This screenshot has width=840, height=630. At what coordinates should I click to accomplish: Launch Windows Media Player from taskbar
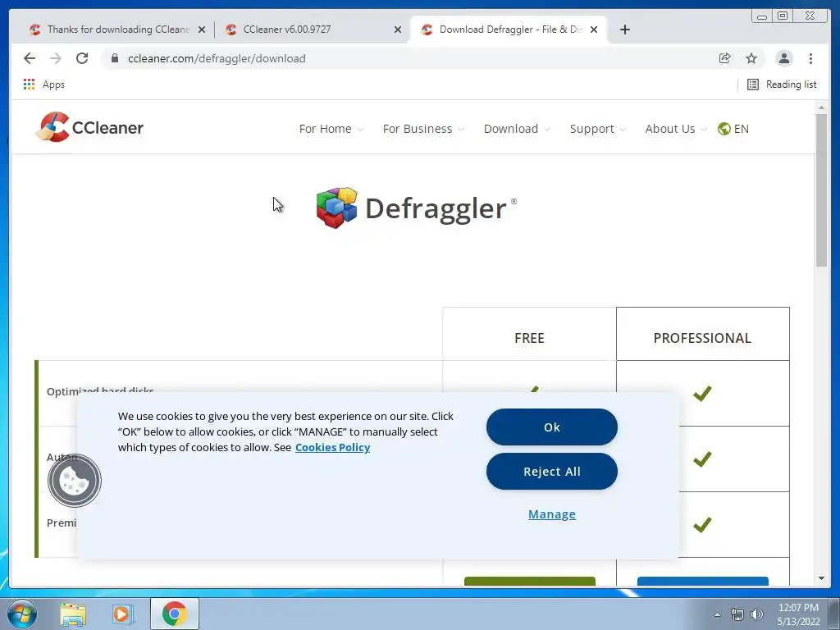122,614
